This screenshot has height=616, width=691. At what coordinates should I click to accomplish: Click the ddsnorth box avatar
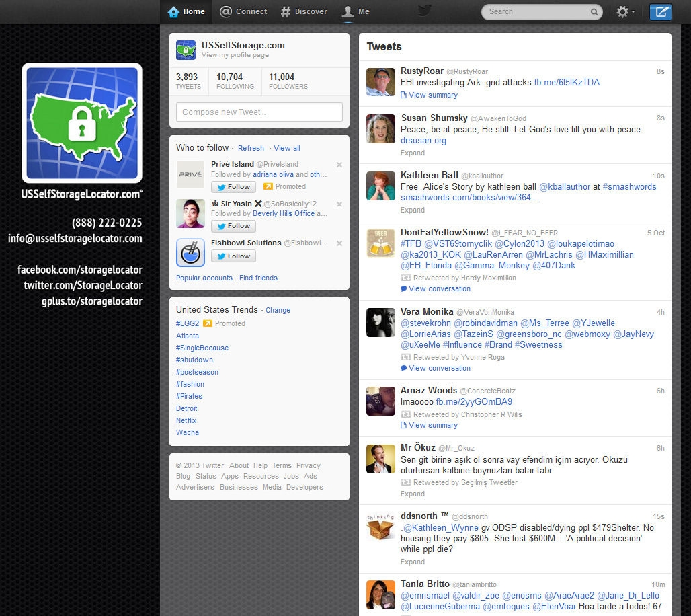tap(380, 527)
